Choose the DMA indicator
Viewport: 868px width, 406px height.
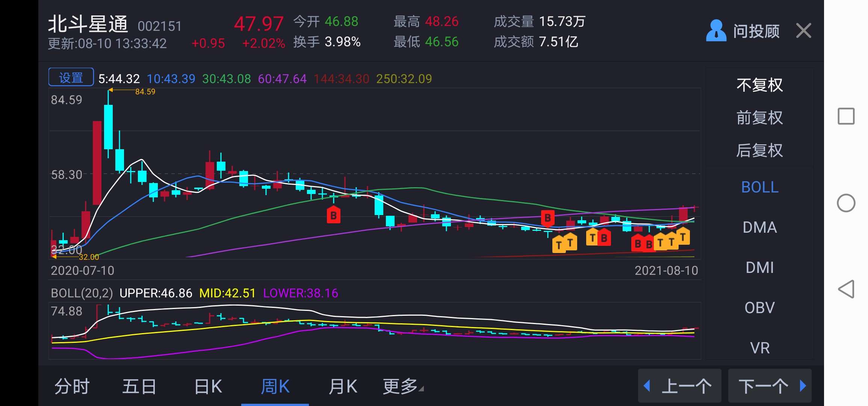[x=760, y=227]
